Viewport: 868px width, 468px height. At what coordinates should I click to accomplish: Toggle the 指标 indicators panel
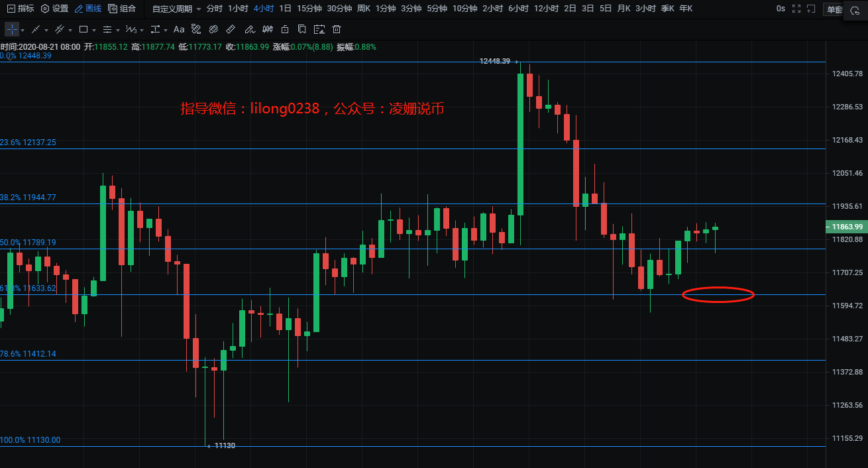21,9
